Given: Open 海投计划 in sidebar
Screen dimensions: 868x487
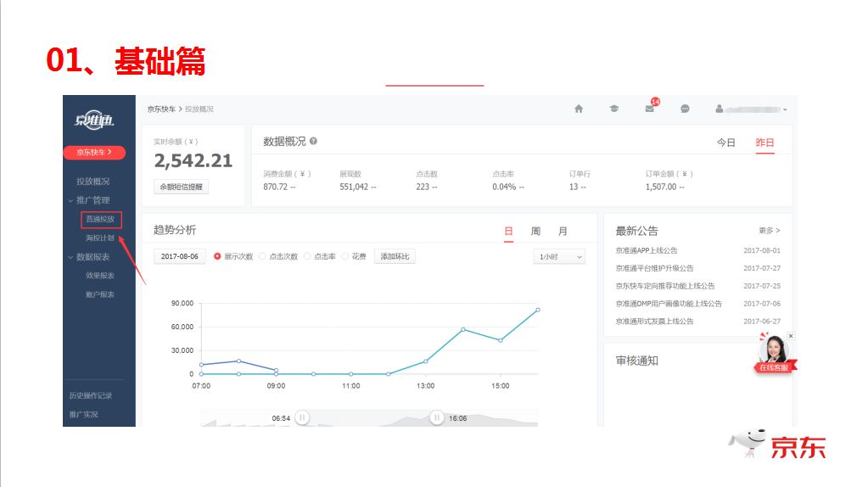Looking at the screenshot, I should pyautogui.click(x=100, y=238).
